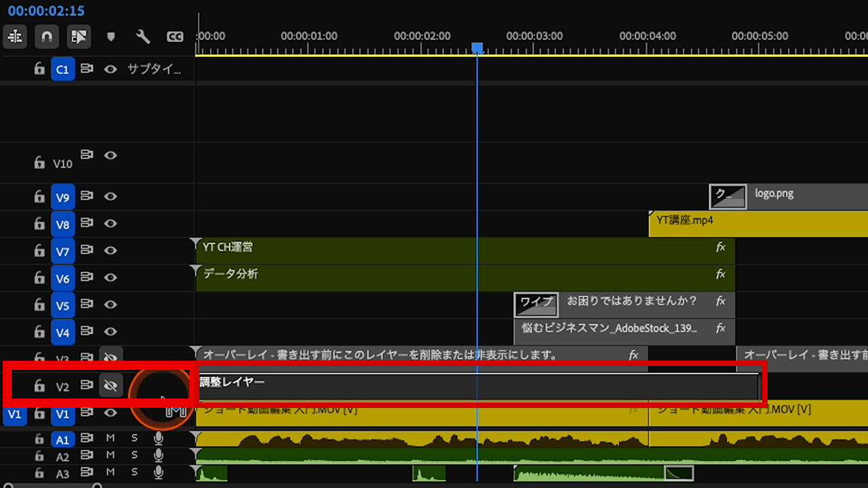Screen dimensions: 868x488
Task: Open the CC caption track options
Action: tap(175, 37)
